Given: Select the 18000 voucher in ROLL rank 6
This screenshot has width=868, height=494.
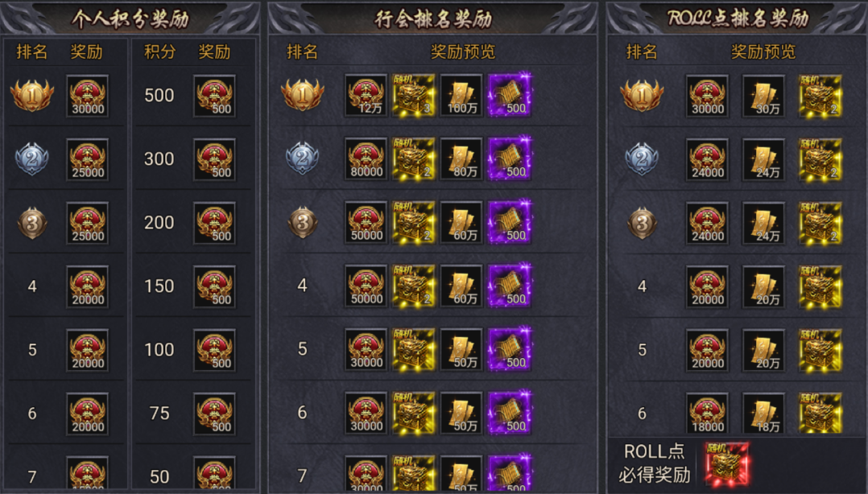Looking at the screenshot, I should tap(707, 414).
